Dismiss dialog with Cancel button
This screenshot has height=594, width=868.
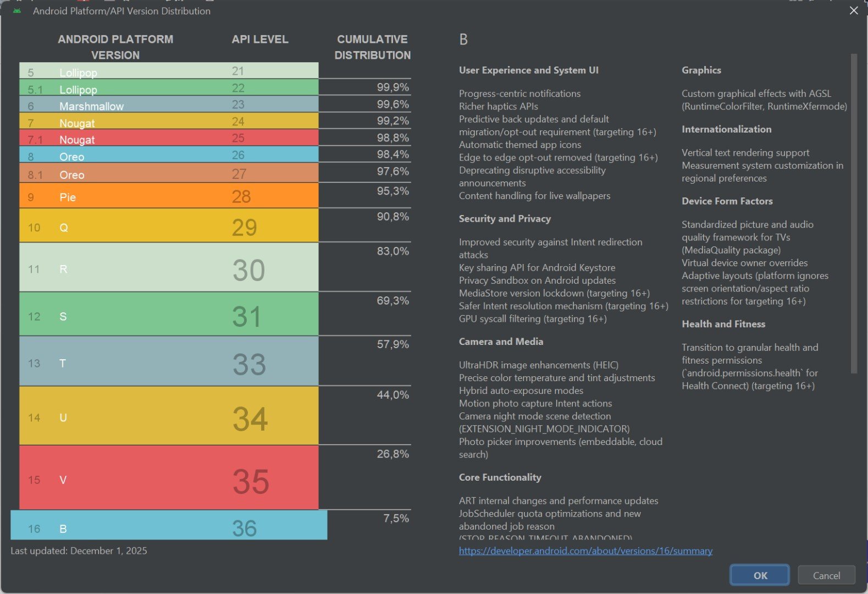826,575
